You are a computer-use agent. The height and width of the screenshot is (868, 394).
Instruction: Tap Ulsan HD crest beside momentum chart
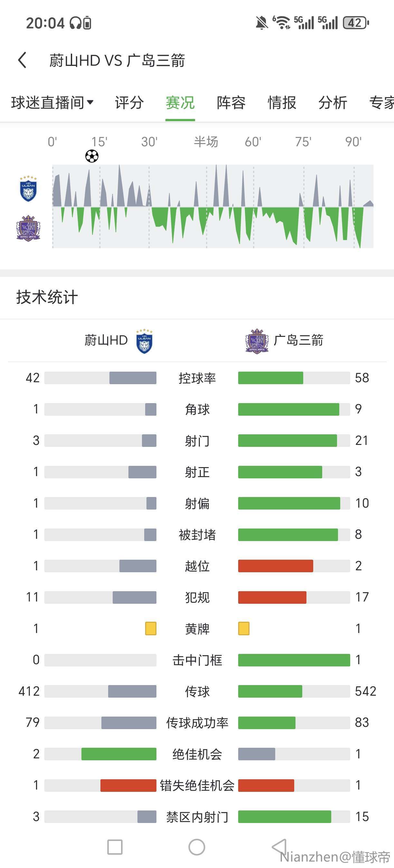pyautogui.click(x=28, y=189)
